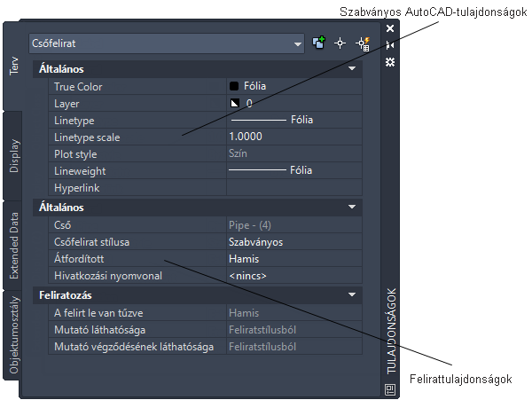Screen dimensions: 532x400
Task: Click the Layer 0 color icon
Action: coord(235,103)
